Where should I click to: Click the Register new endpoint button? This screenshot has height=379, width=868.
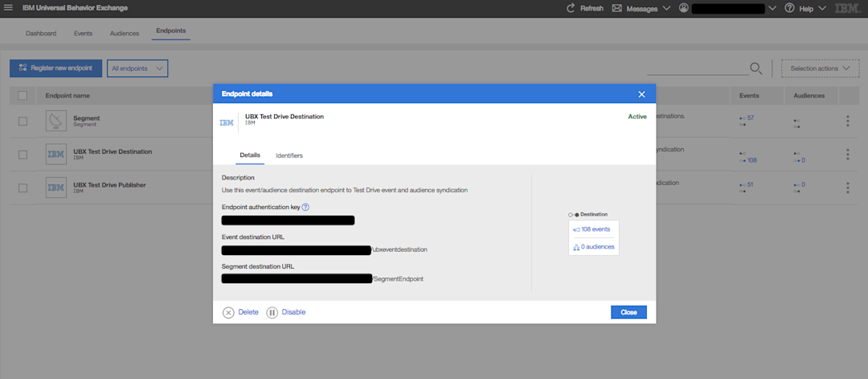[x=56, y=68]
